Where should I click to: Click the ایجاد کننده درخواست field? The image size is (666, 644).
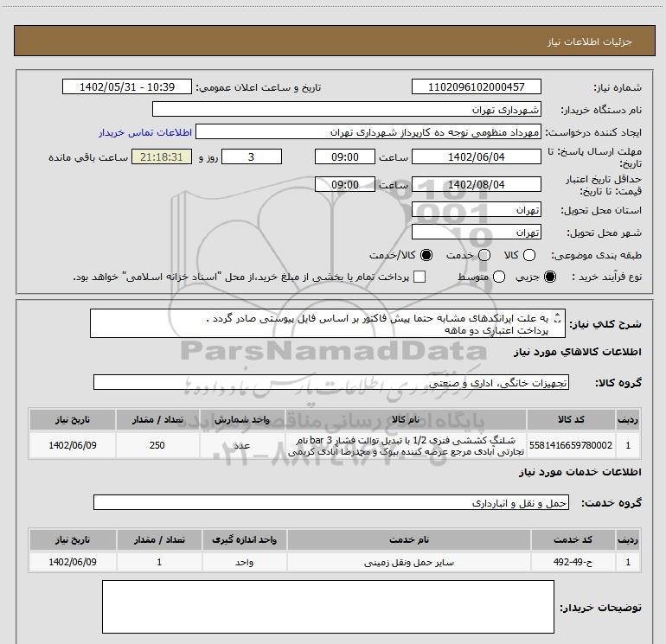pyautogui.click(x=368, y=131)
